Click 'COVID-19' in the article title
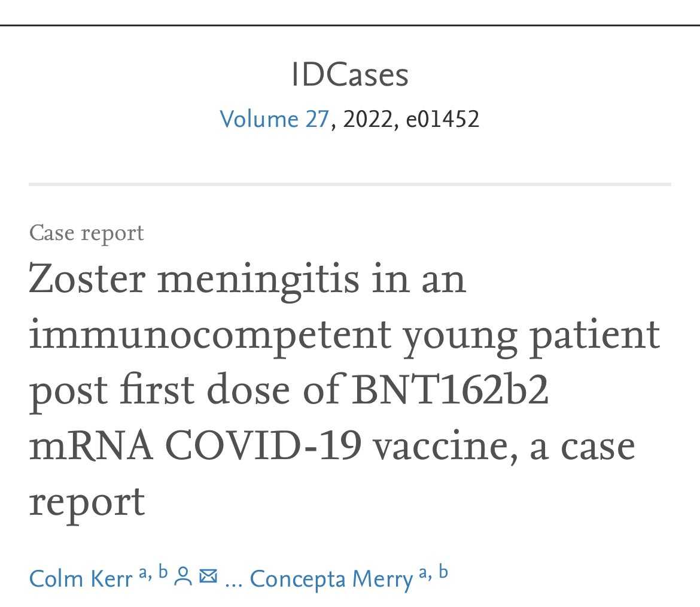The width and height of the screenshot is (700, 607). tap(263, 445)
